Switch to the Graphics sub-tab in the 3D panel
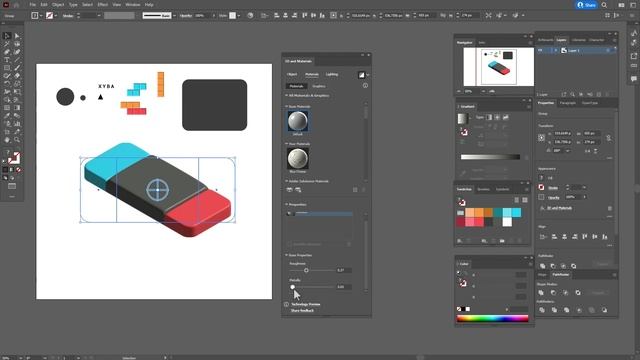Image resolution: width=640 pixels, height=360 pixels. pyautogui.click(x=319, y=86)
